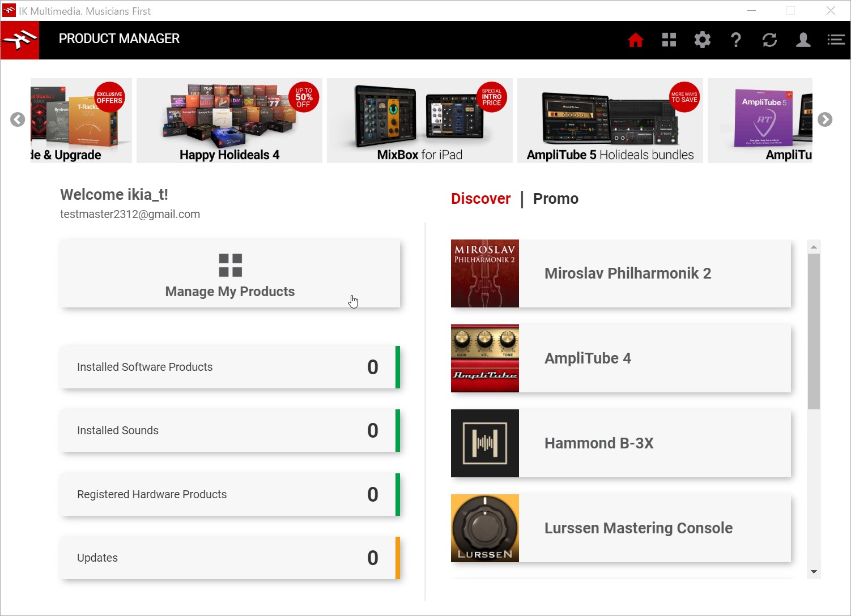Click the Discover list scrollbar thumb
Viewport: 851px width, 616px height.
(x=814, y=331)
